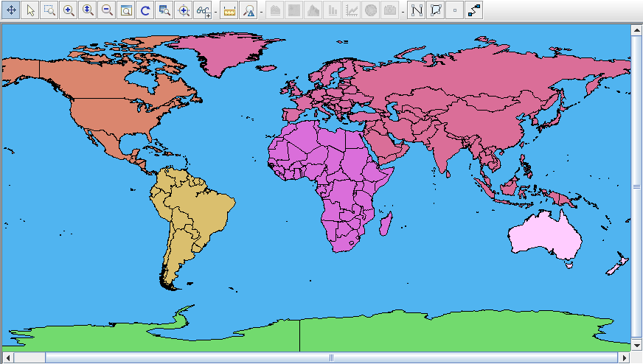Click the magnifier search feature icon
This screenshot has width=643, height=364.
pyautogui.click(x=248, y=10)
